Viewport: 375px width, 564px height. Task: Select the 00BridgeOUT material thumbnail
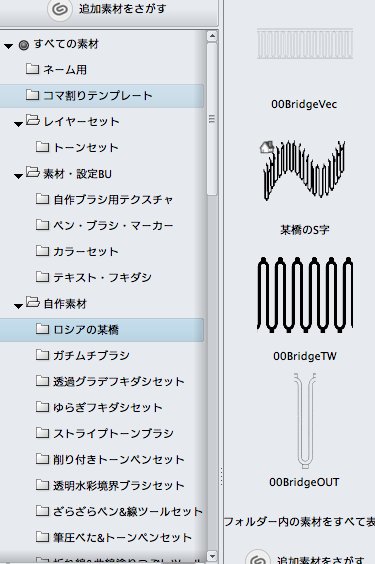pyautogui.click(x=305, y=421)
